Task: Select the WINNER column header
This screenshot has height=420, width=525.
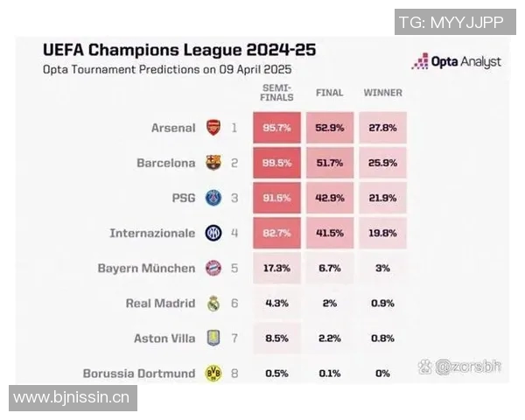Action: (382, 92)
